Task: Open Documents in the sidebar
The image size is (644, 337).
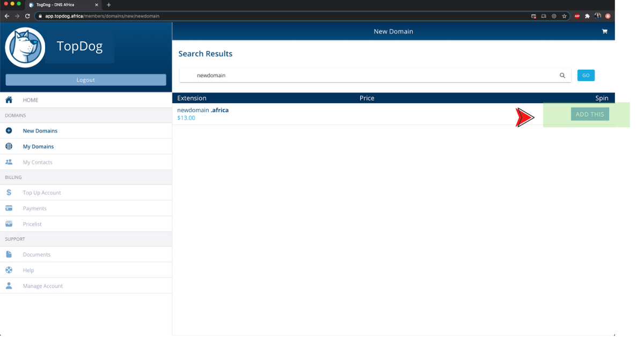Action: pyautogui.click(x=86, y=254)
